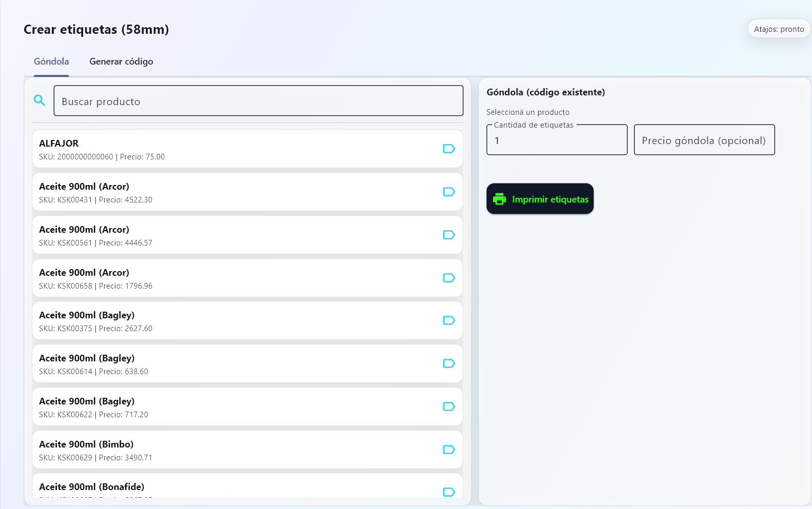Click label icon for Aceite 900ml (Bimbo)
This screenshot has width=812, height=509.
pyautogui.click(x=449, y=450)
